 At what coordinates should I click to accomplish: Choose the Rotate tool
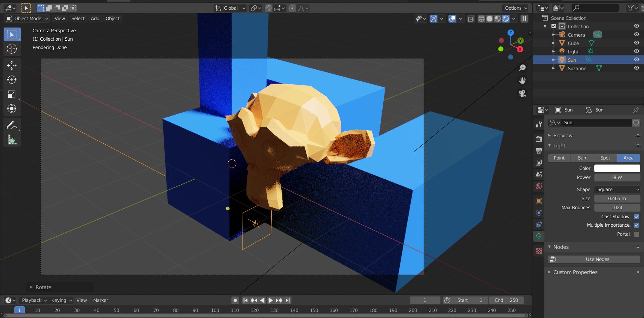point(12,80)
